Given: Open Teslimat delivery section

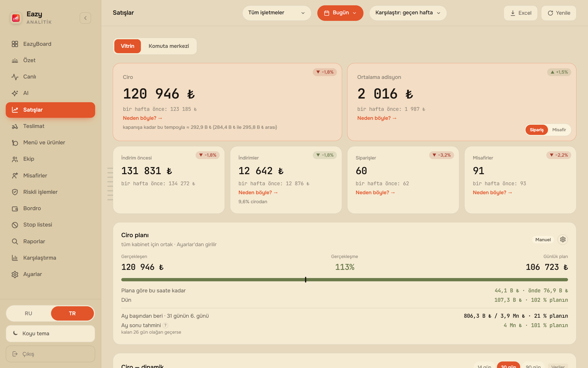Looking at the screenshot, I should [50, 126].
